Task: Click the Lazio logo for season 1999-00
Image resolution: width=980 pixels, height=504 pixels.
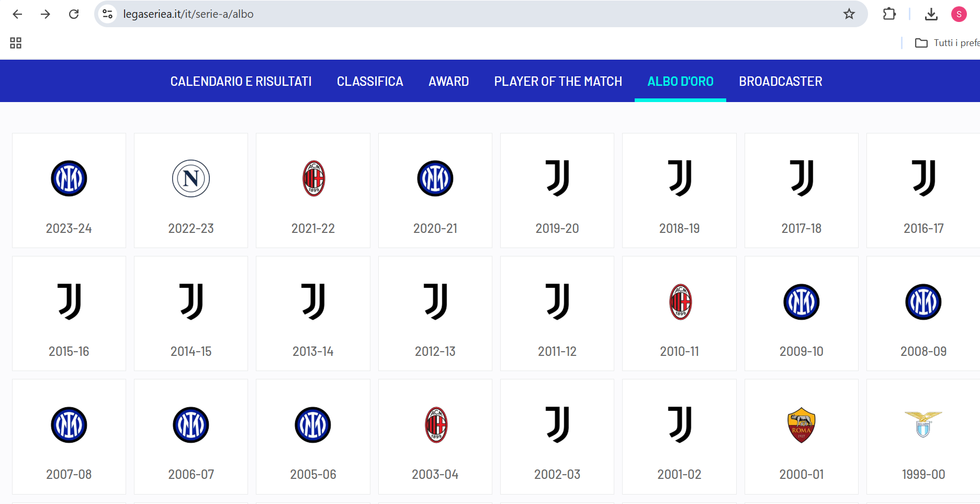Action: [x=923, y=424]
